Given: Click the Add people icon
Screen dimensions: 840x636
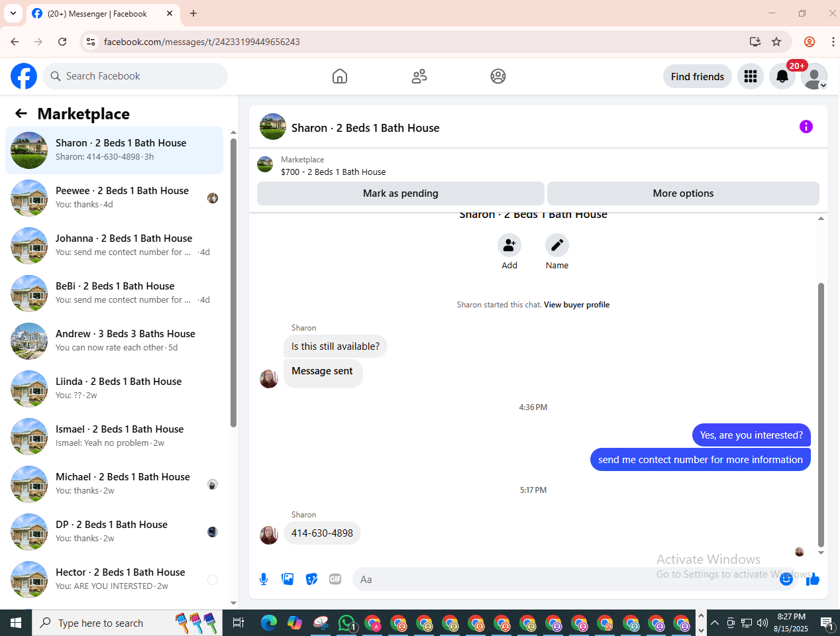Looking at the screenshot, I should point(509,245).
